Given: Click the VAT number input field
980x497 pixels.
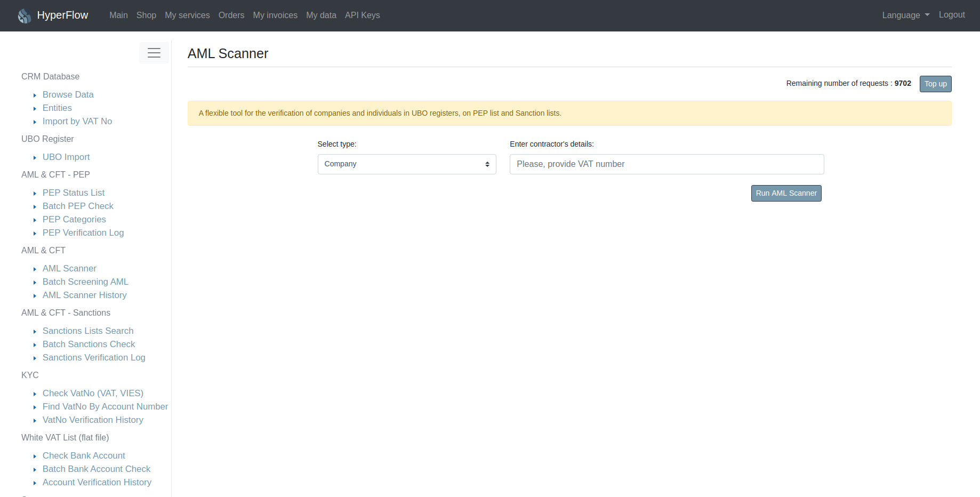Looking at the screenshot, I should point(666,164).
